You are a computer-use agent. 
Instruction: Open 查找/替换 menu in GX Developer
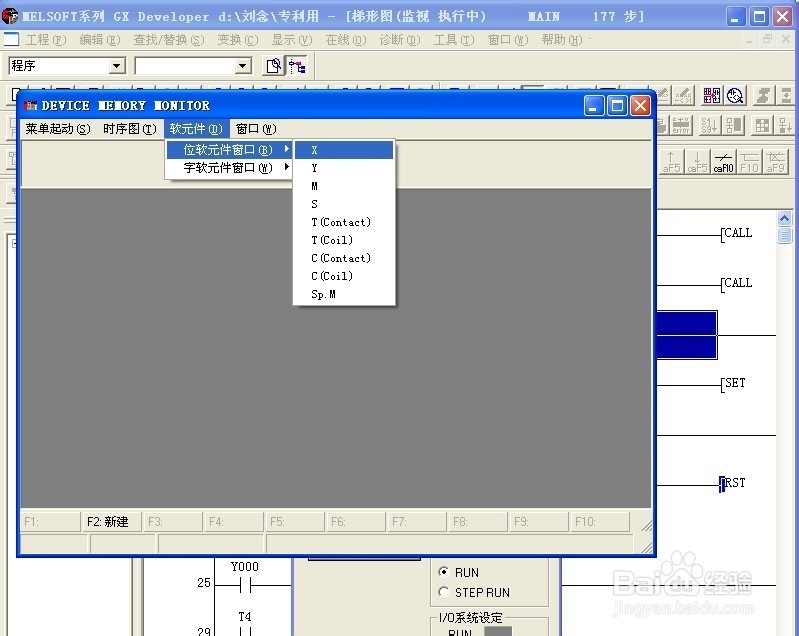click(169, 40)
